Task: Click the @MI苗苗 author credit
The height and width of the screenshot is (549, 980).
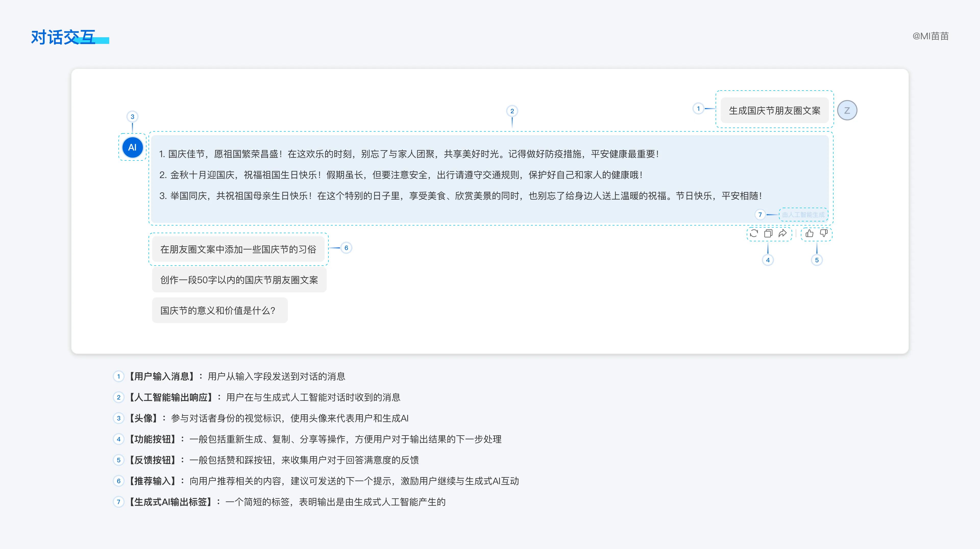Action: [930, 36]
